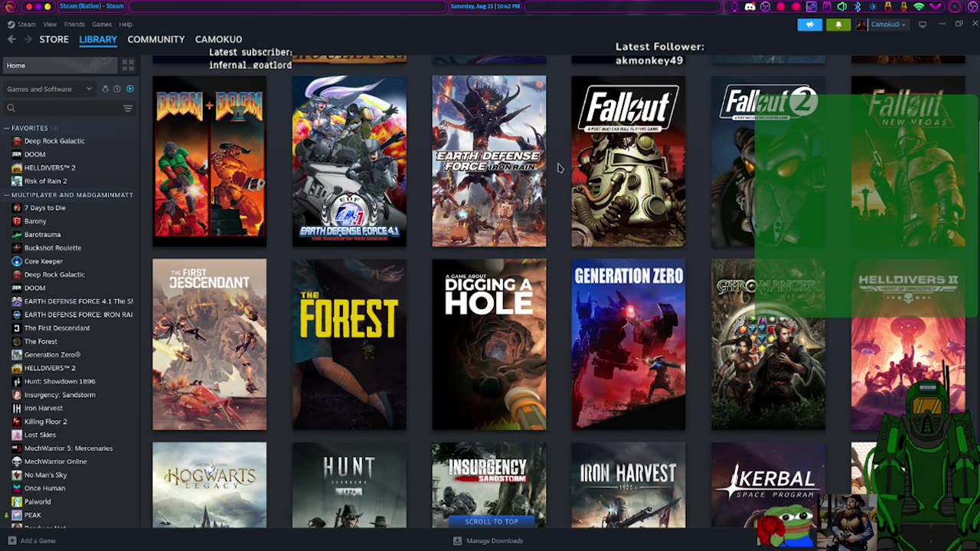The image size is (980, 551).
Task: Select Barotrauma in the game list
Action: click(42, 235)
